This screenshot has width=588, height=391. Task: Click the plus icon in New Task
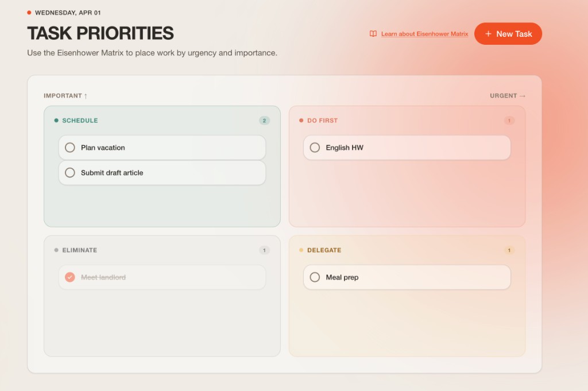click(489, 34)
